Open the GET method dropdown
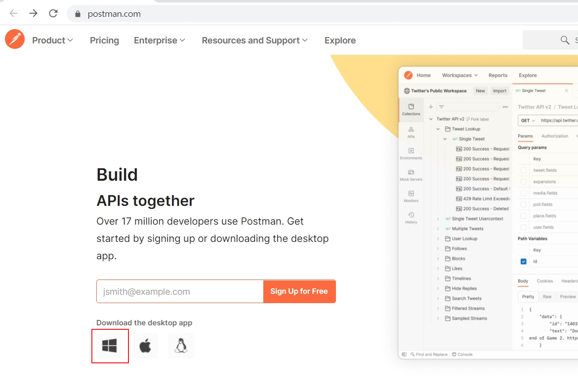578x392 pixels. coord(528,120)
